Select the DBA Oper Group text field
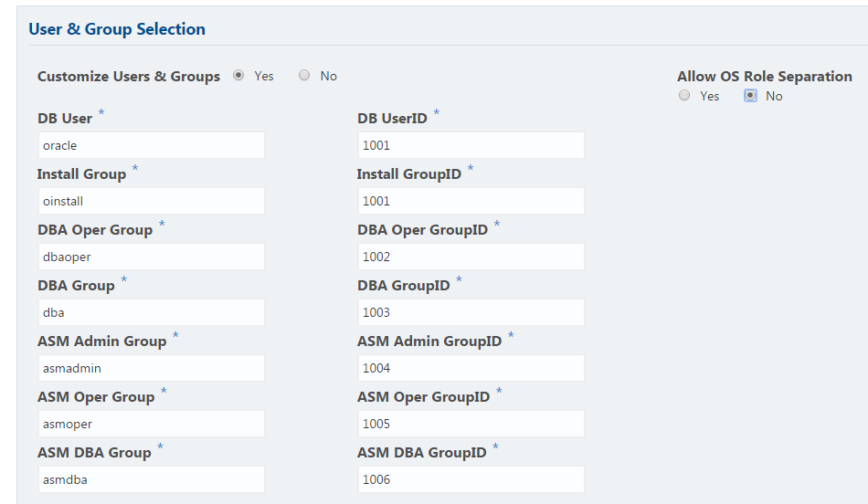 [151, 257]
